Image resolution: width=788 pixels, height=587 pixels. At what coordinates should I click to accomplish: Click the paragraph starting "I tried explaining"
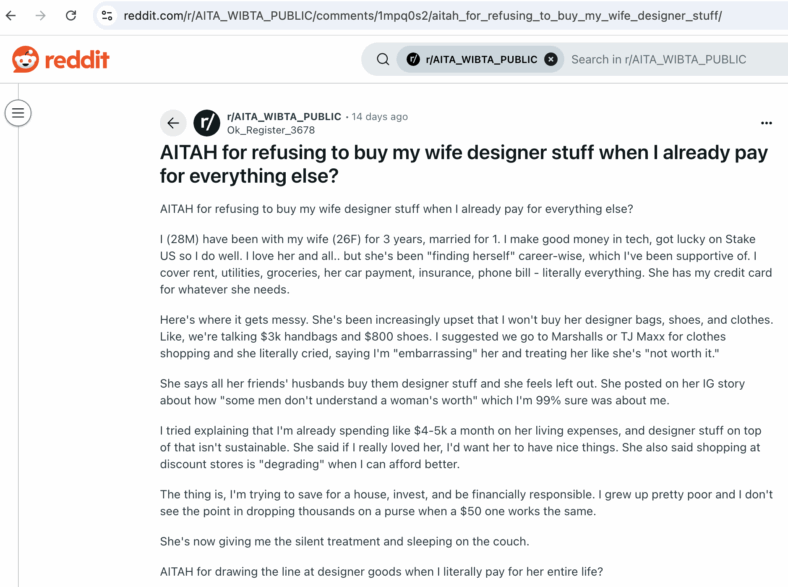460,447
